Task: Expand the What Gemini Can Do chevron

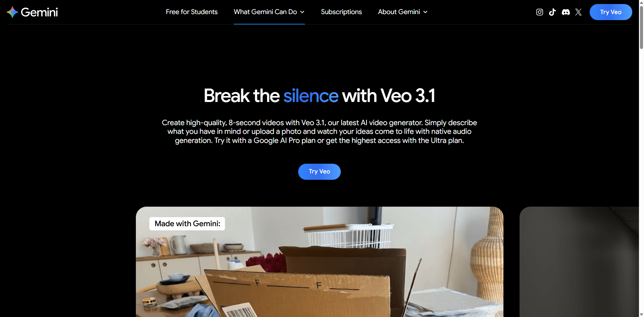Action: tap(302, 12)
